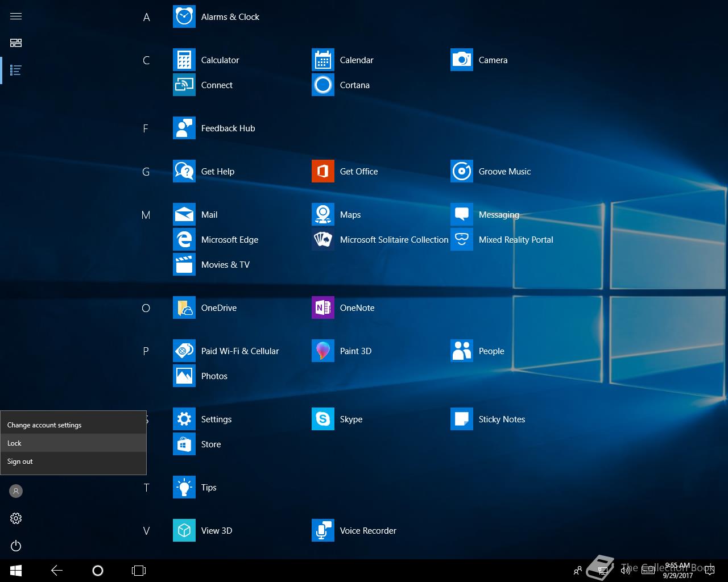Launch the Paint 3D icon
Screen dimensions: 728x582
323,351
